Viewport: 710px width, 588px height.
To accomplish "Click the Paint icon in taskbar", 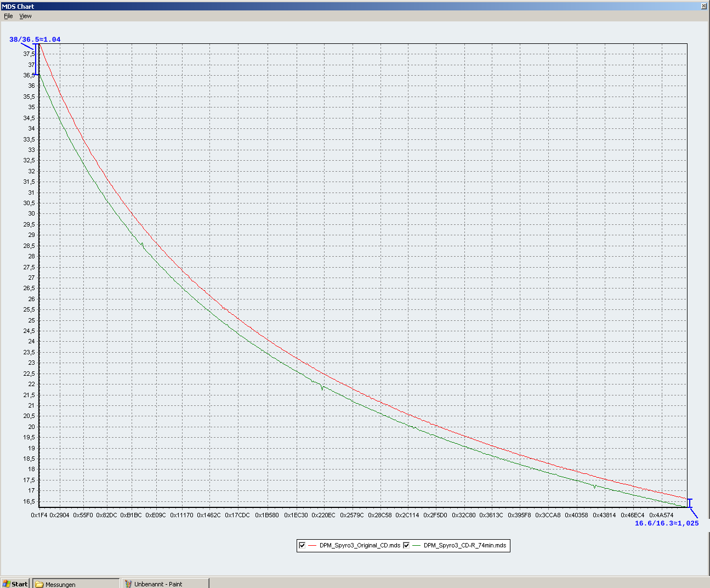I will click(128, 584).
